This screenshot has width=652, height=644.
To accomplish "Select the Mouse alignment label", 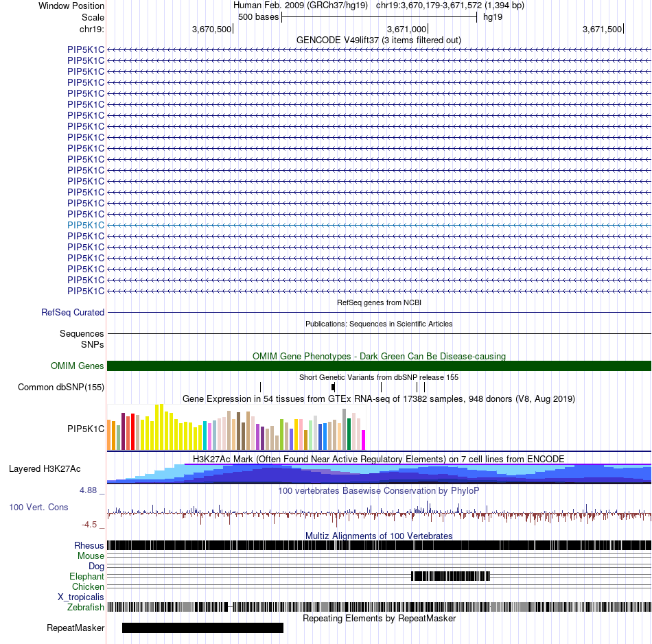I will tap(91, 556).
